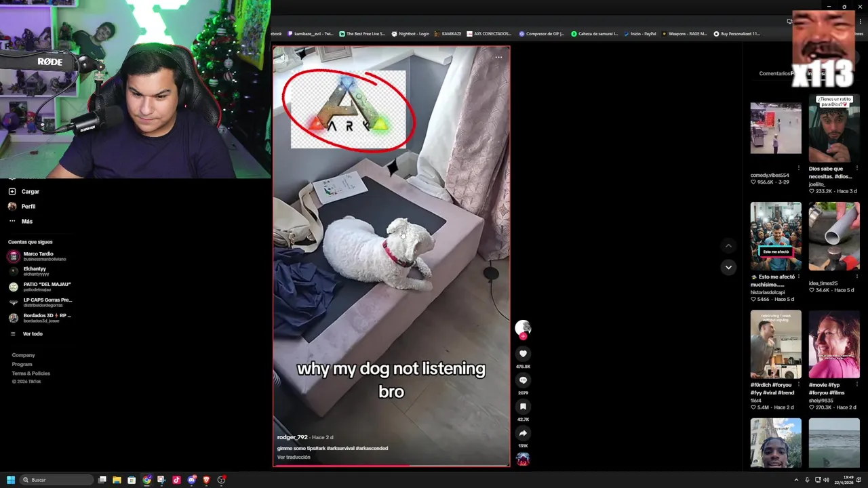Open comedy.vibes554 recommended video thumbnail
868x488 pixels.
pyautogui.click(x=776, y=128)
